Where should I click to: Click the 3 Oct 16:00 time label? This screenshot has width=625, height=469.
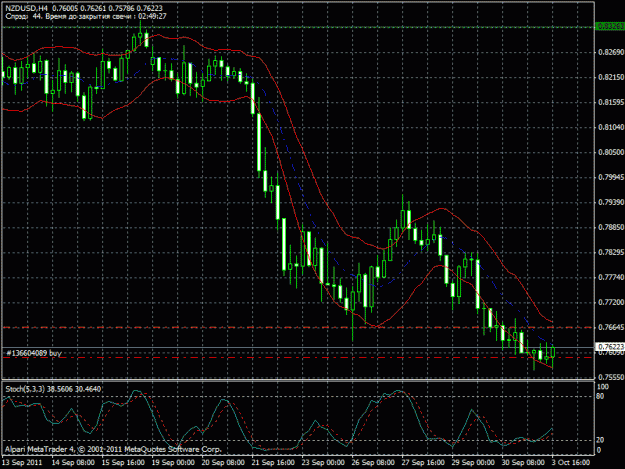click(571, 462)
